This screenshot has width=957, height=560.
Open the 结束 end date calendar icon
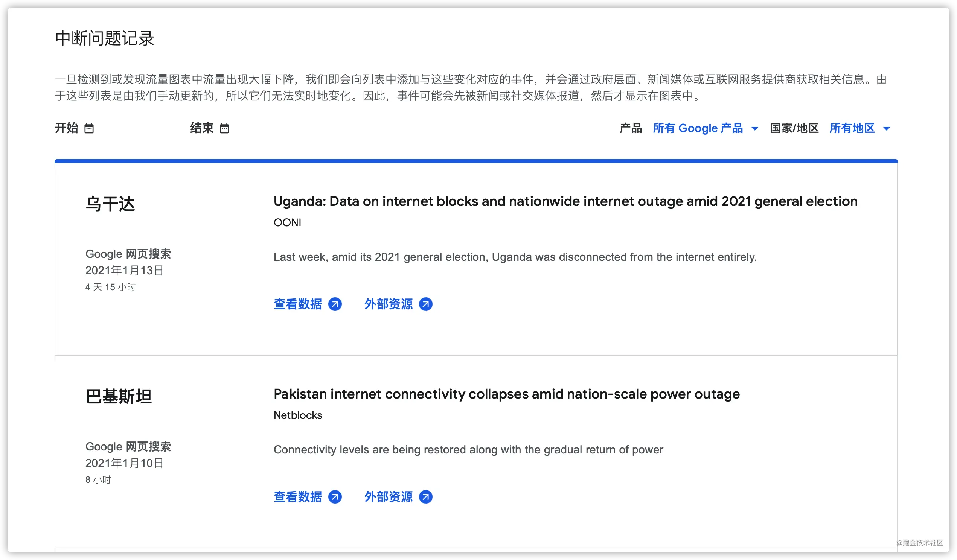224,129
